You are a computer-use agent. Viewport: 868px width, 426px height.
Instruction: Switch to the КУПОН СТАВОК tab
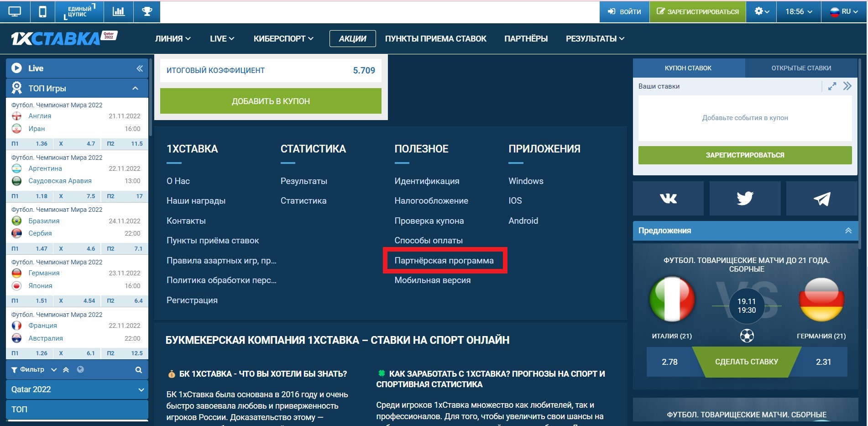click(x=688, y=68)
